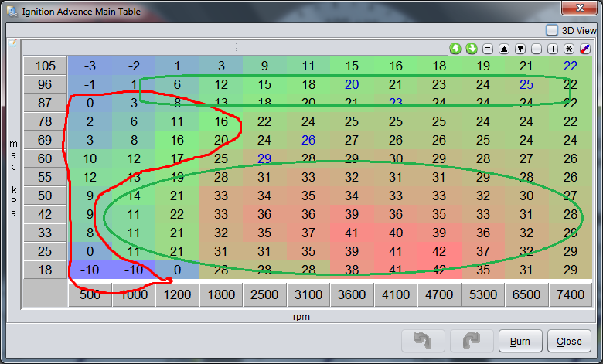This screenshot has height=364, width=603.
Task: Click the small notepad icon left of table
Action: point(12,43)
